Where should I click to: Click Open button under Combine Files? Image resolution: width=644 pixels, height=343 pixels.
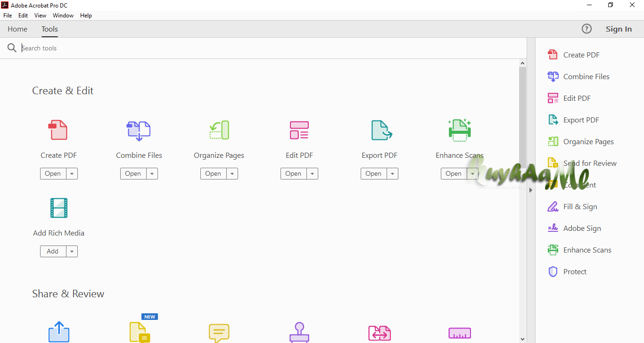click(133, 173)
